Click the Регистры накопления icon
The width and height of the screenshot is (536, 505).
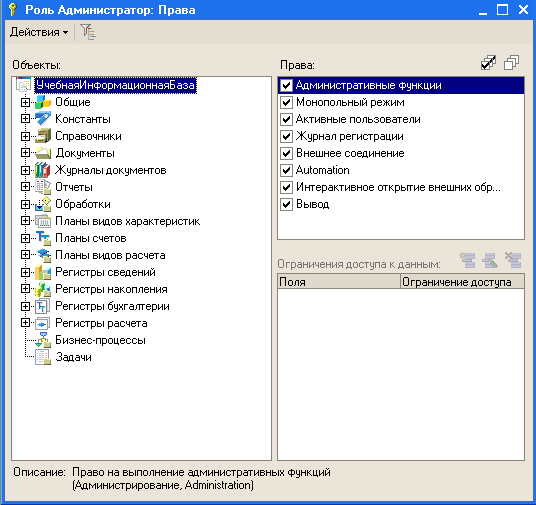(43, 289)
